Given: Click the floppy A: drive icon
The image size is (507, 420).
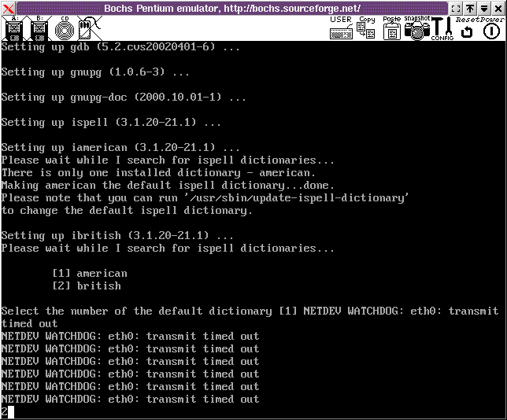Looking at the screenshot, I should [13, 29].
